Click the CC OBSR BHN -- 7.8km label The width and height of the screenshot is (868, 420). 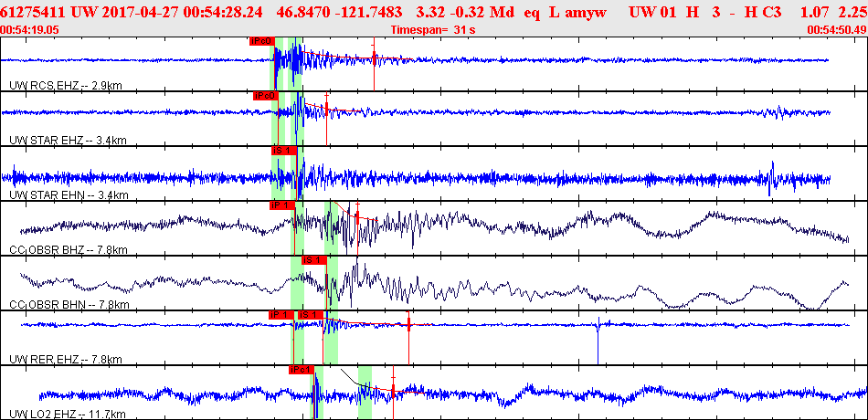point(69,305)
